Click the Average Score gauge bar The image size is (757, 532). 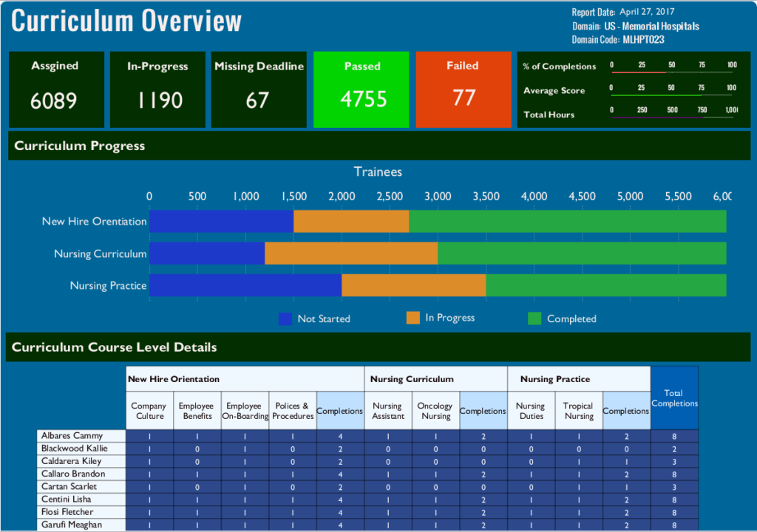673,95
